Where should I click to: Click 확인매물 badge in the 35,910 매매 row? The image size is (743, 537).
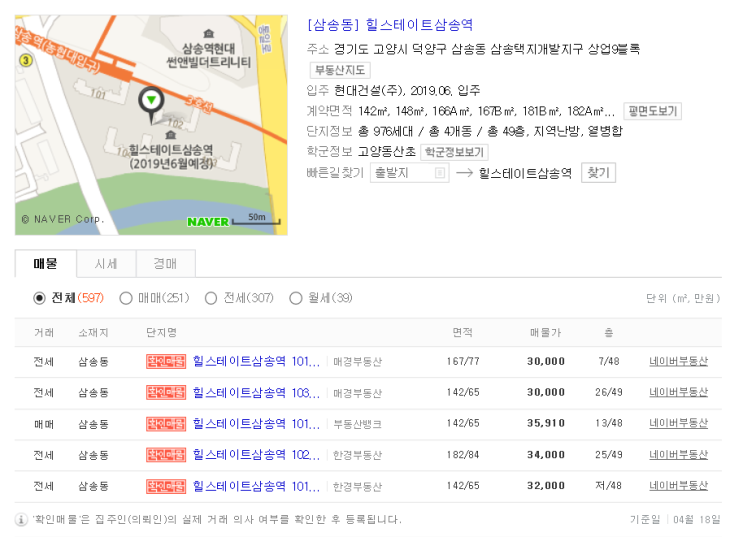pos(166,424)
